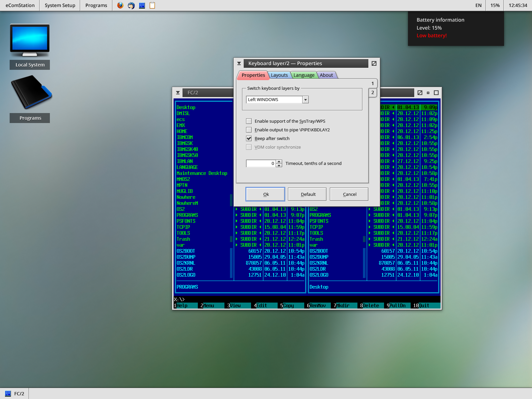This screenshot has width=532, height=399.
Task: Select NowhereM in FC/2 left panel
Action: (187, 203)
